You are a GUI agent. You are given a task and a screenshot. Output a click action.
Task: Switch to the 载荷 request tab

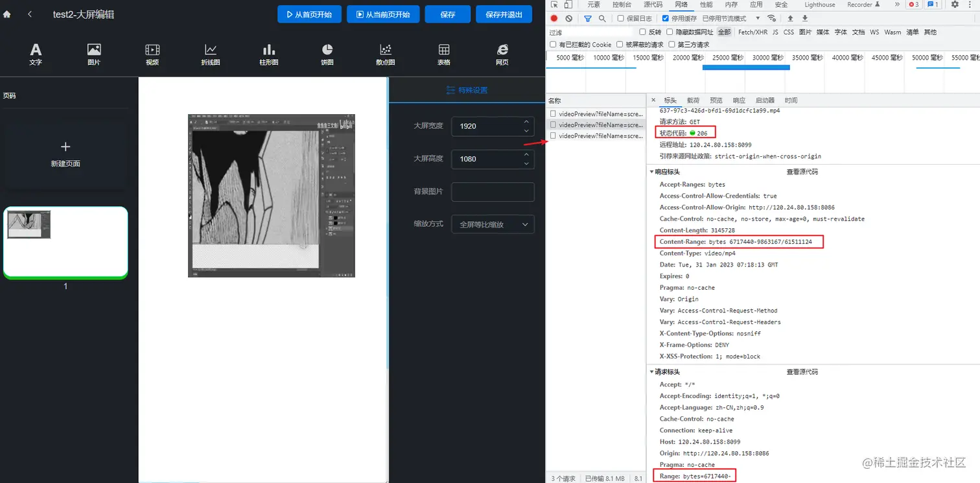pyautogui.click(x=694, y=100)
